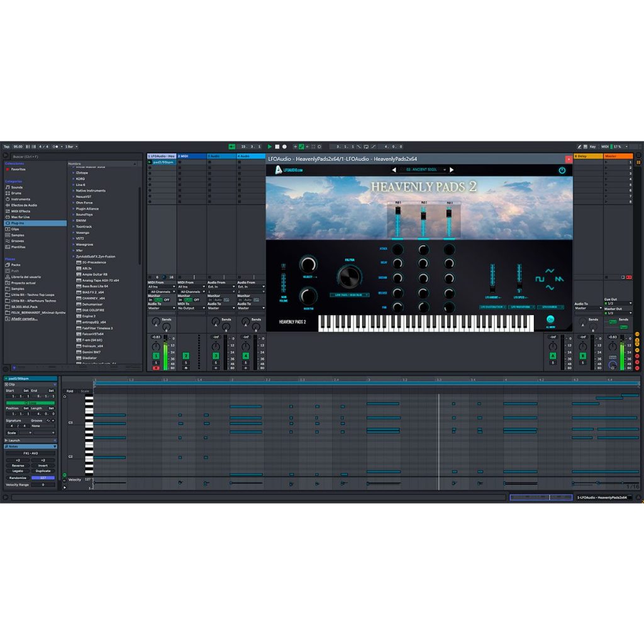This screenshot has width=644, height=644.
Task: Toggle return track B activator
Action: click(x=582, y=356)
